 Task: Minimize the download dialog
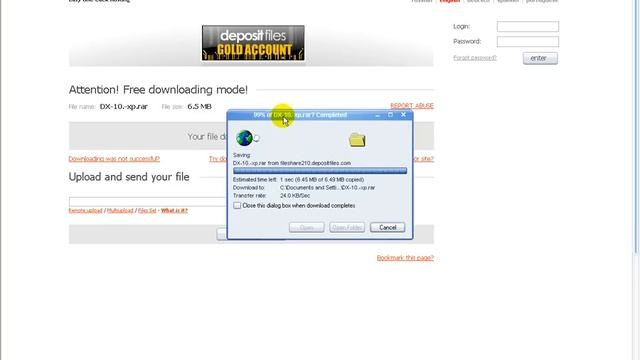378,115
